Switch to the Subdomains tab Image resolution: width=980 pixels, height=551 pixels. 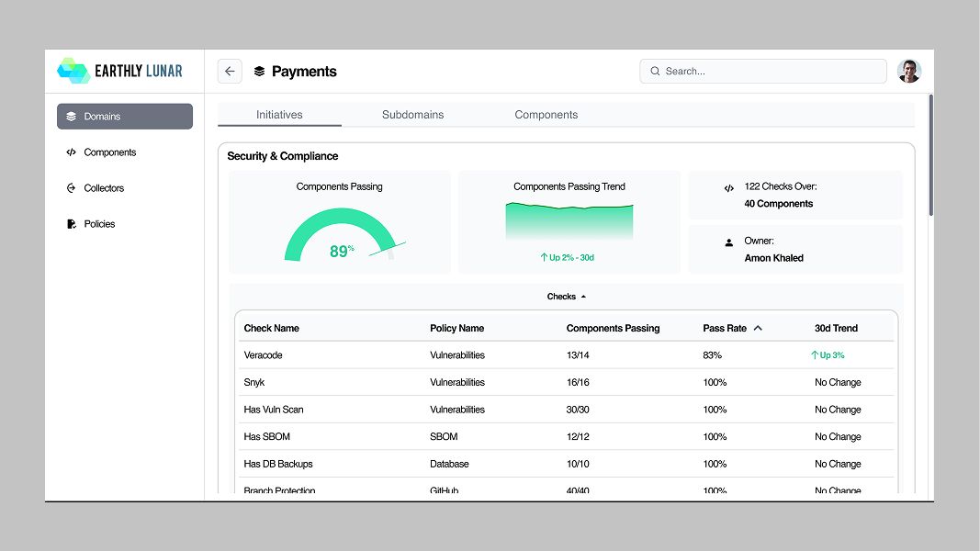(x=412, y=115)
